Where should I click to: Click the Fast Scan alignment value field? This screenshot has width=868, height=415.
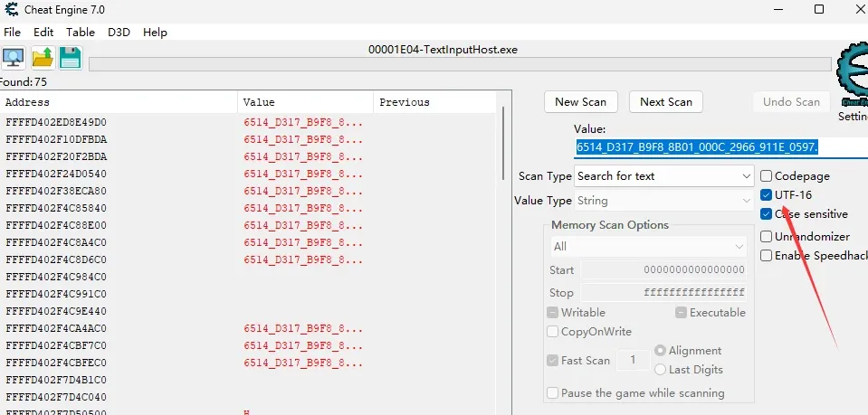pos(633,360)
